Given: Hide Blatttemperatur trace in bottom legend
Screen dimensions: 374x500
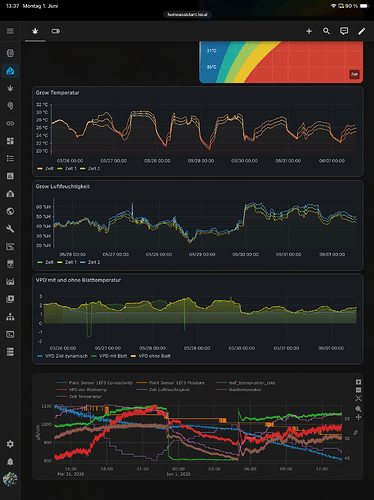Looking at the screenshot, I should [x=239, y=390].
